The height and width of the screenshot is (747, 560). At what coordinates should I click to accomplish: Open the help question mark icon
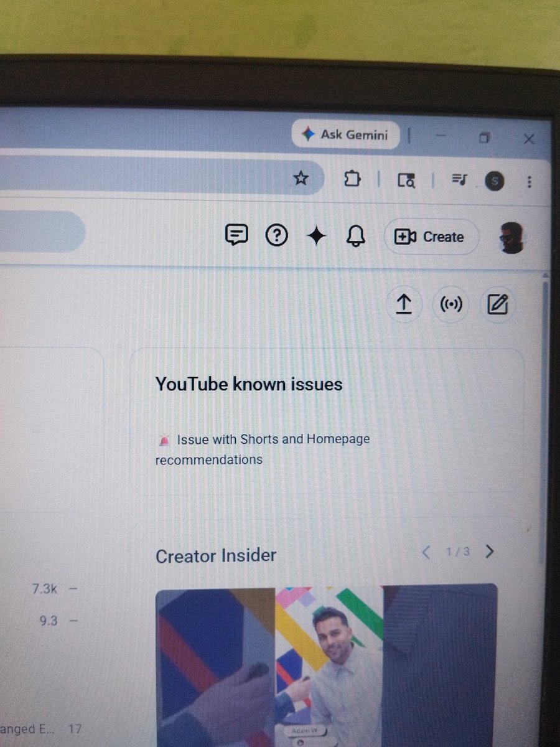pos(276,236)
